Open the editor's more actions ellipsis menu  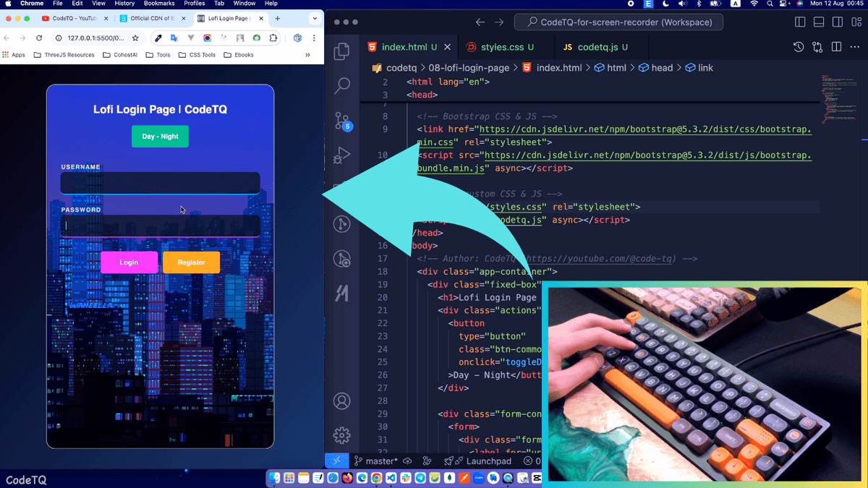855,47
